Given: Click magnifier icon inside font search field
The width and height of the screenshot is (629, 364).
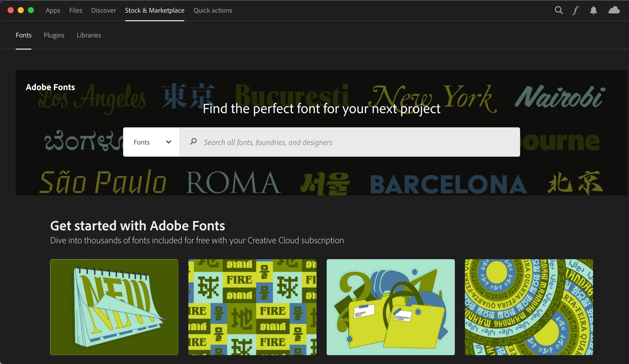Looking at the screenshot, I should pyautogui.click(x=193, y=142).
